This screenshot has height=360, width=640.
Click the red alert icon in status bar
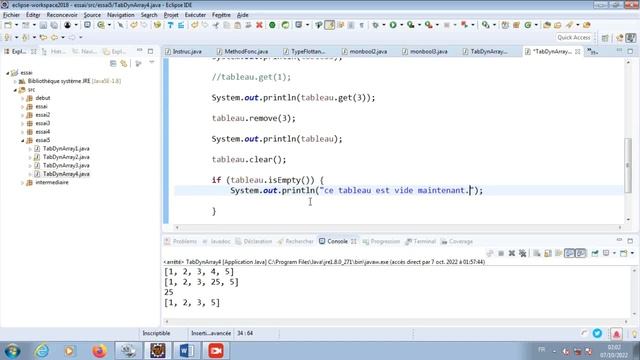tap(616, 334)
